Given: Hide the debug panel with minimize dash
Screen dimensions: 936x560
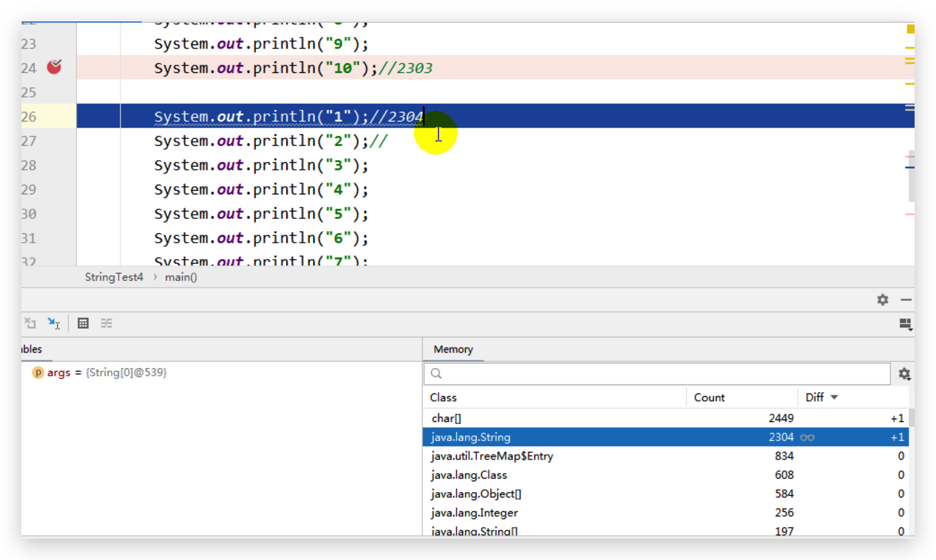Looking at the screenshot, I should [x=906, y=300].
